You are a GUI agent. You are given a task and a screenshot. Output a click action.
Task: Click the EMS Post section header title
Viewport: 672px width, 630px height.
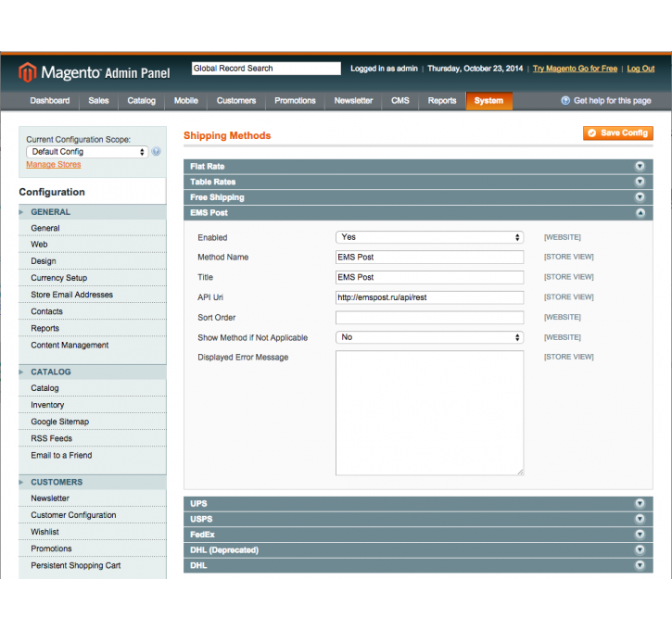[209, 213]
